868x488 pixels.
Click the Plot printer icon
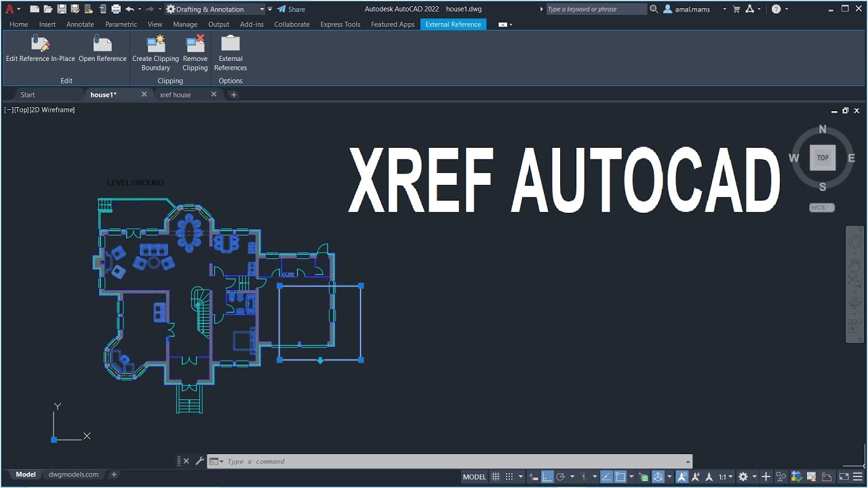click(x=116, y=9)
